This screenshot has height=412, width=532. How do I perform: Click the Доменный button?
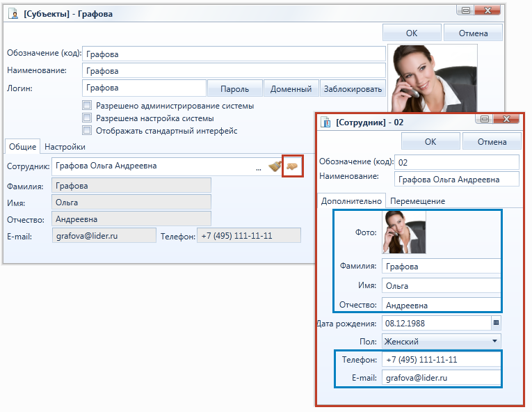tap(291, 88)
